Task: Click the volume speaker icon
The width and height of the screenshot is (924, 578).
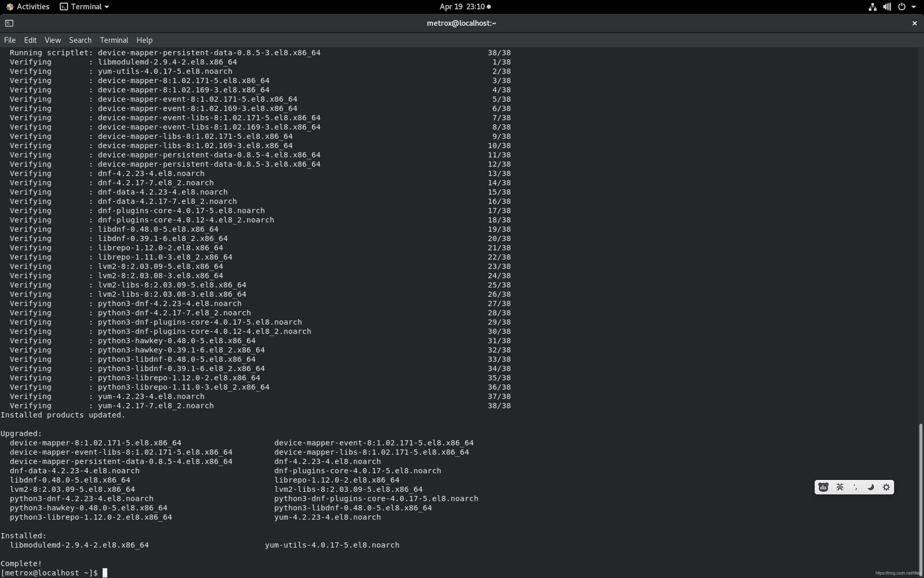Action: tap(887, 6)
